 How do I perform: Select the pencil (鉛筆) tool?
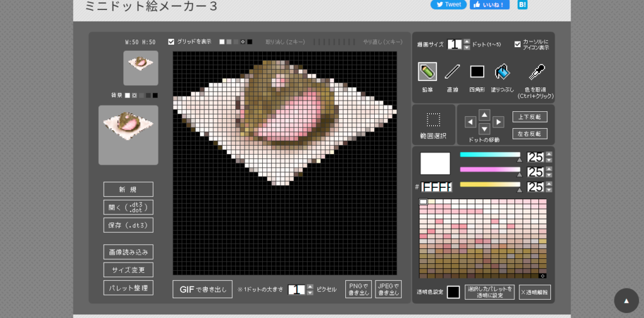pos(427,72)
